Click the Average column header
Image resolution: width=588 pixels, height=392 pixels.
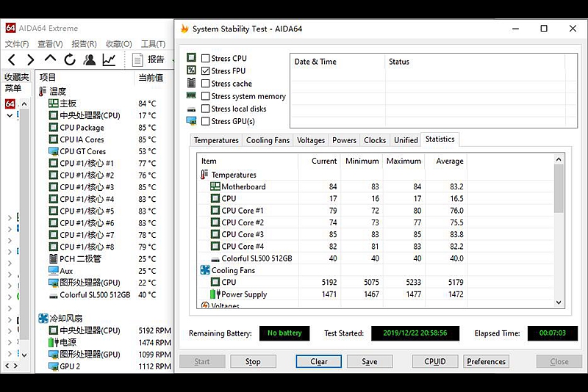449,161
